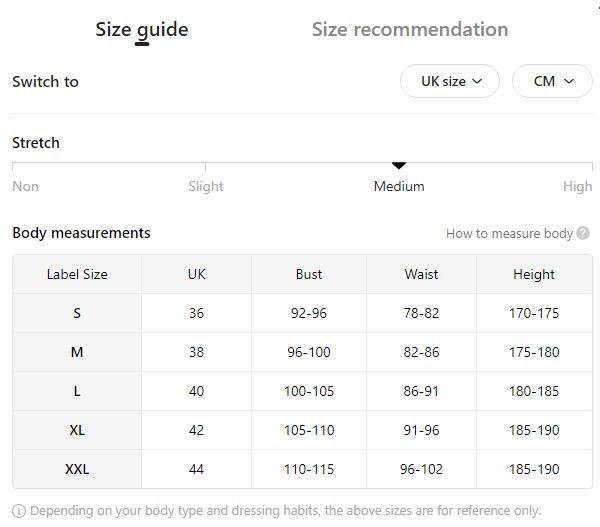
Task: Select the XXL label size row
Action: [77, 469]
